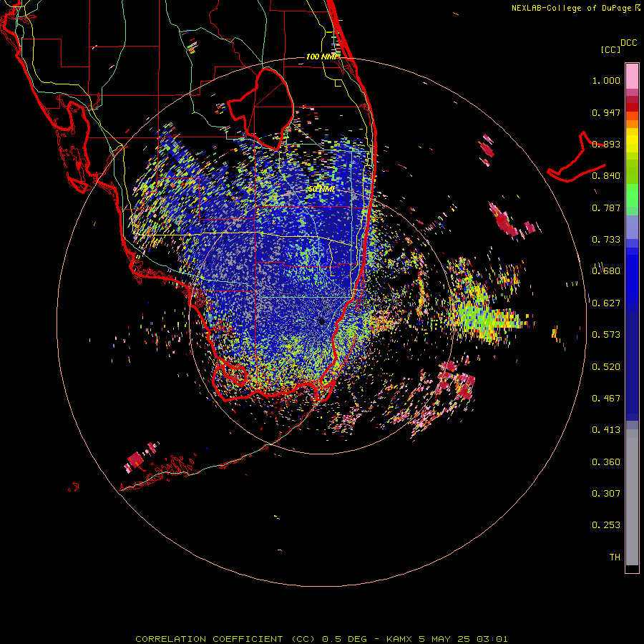Click the 0.787 scale value

click(606, 208)
